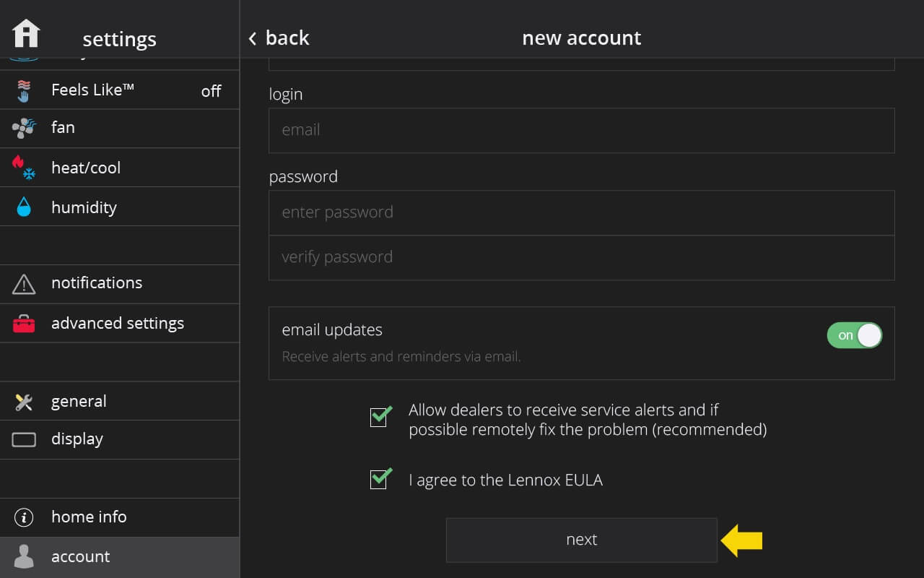
Task: Select the account menu item
Action: [x=120, y=557]
